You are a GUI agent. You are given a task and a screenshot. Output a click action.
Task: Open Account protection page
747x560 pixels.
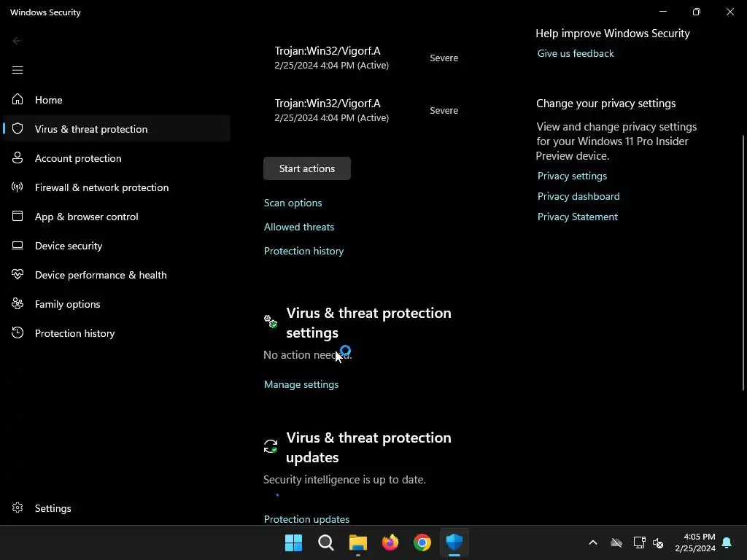[117, 158]
